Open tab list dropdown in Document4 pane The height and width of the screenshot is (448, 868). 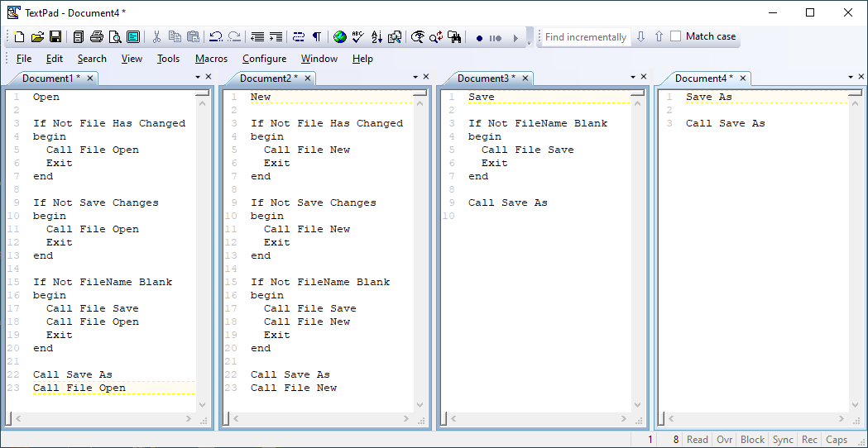(851, 78)
